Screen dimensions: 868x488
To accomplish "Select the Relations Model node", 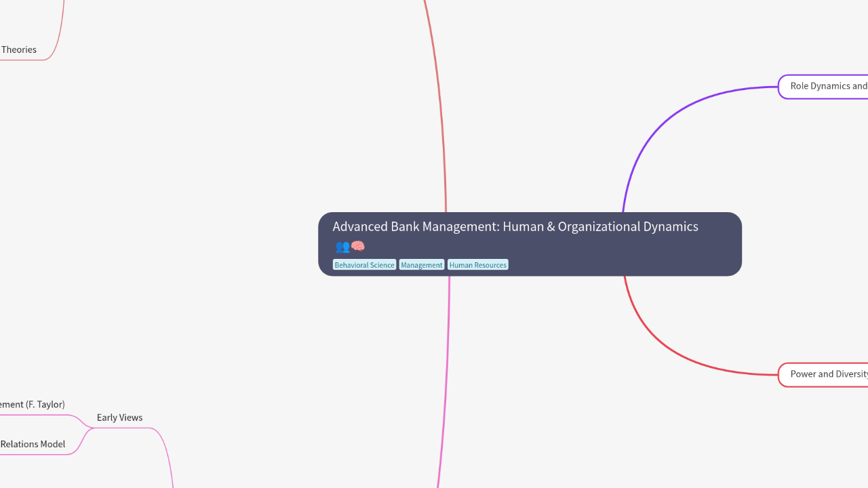I will (x=33, y=445).
